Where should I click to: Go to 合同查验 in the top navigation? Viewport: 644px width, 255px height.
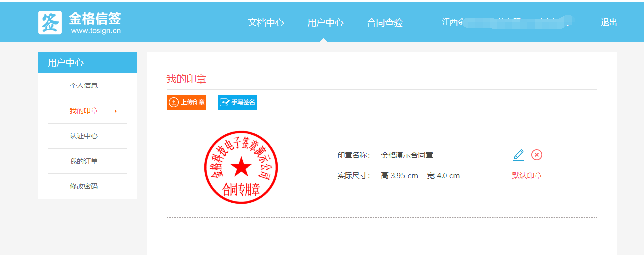click(385, 22)
